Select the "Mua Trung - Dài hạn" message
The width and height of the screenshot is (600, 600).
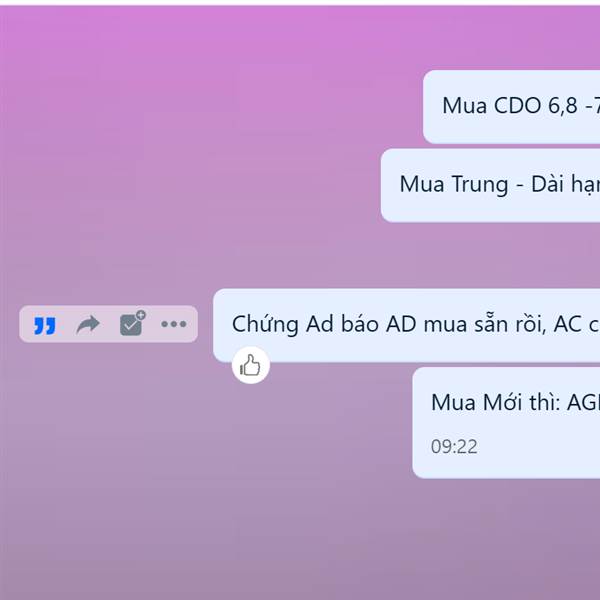490,185
